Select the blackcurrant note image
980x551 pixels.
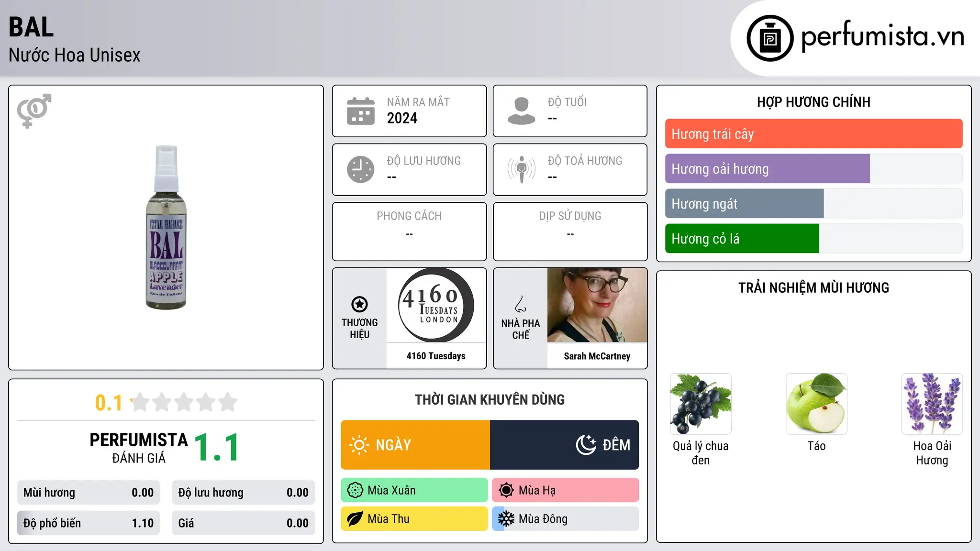click(701, 404)
